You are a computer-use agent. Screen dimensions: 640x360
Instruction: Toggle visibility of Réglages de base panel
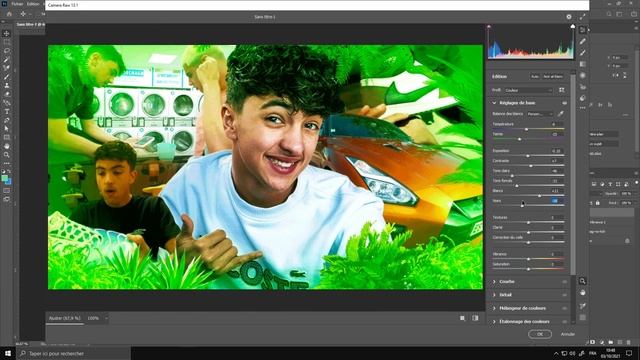coord(564,103)
